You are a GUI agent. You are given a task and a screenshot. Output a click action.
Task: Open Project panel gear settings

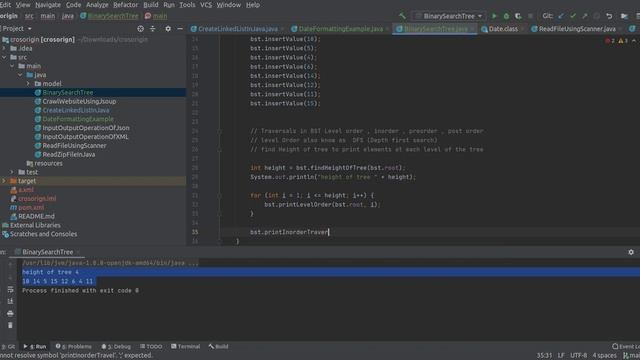[168, 29]
